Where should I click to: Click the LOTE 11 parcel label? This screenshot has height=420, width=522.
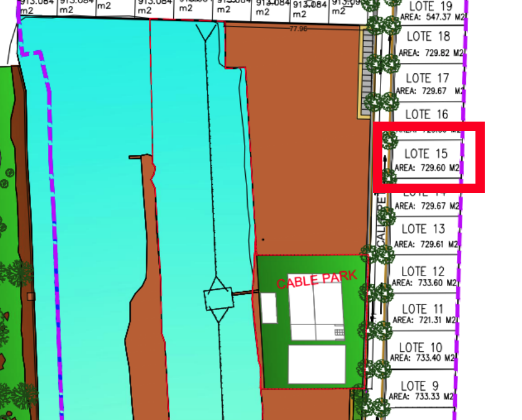422,309
